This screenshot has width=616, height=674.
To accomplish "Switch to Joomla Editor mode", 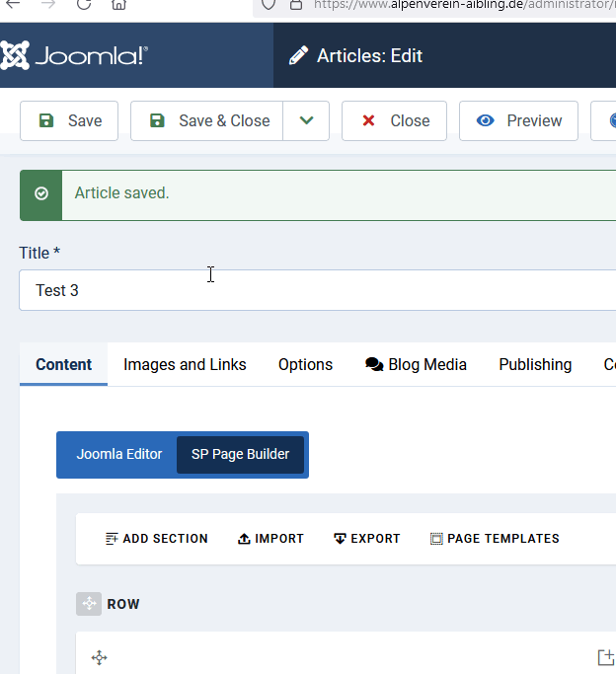I will 119,454.
